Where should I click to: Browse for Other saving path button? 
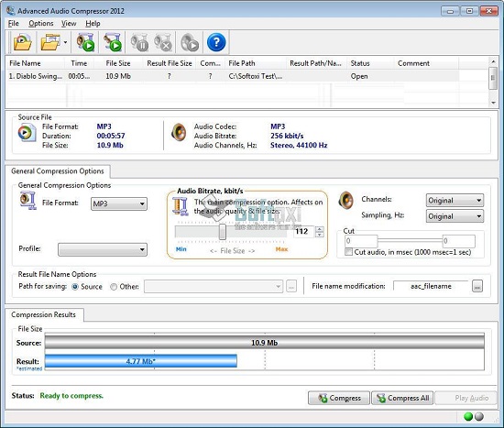click(291, 286)
